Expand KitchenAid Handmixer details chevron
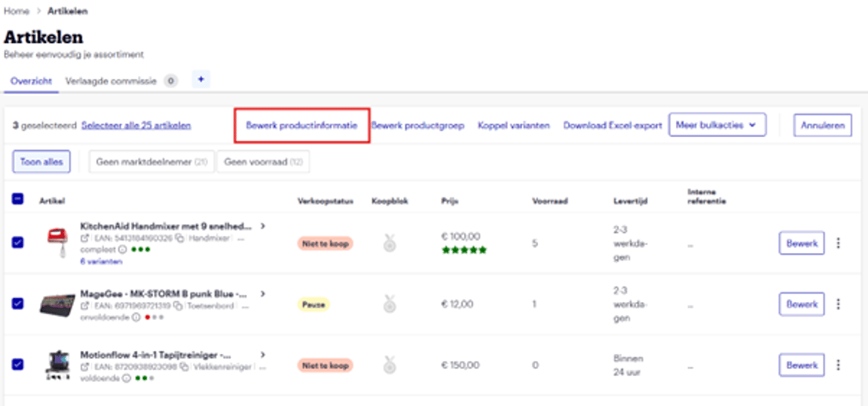Screen dimensions: 868x406 click(x=263, y=225)
